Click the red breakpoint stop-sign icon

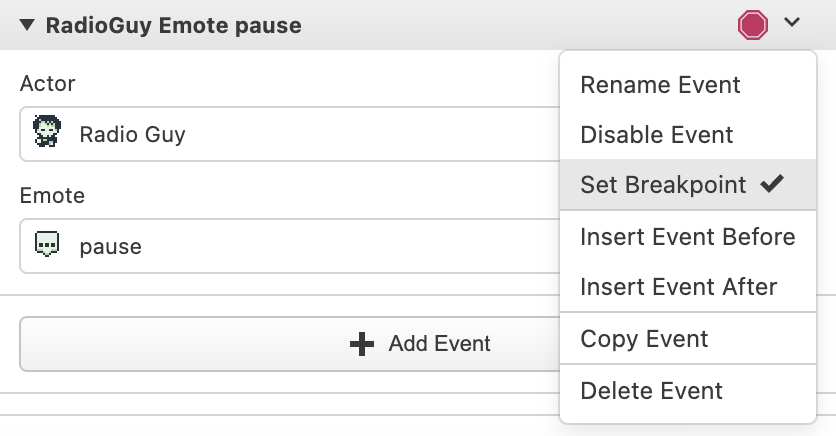753,24
